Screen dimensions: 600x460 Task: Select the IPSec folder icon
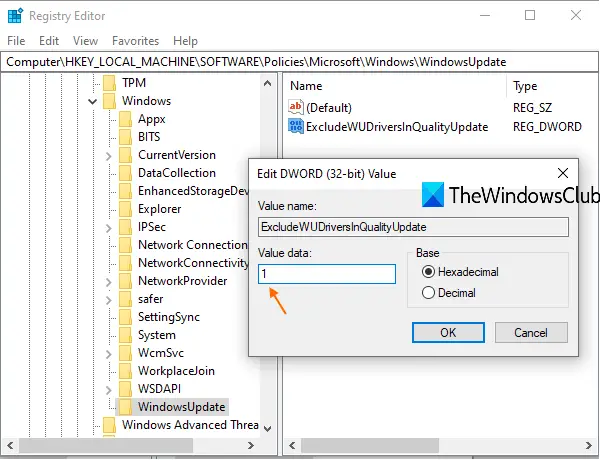click(x=126, y=227)
